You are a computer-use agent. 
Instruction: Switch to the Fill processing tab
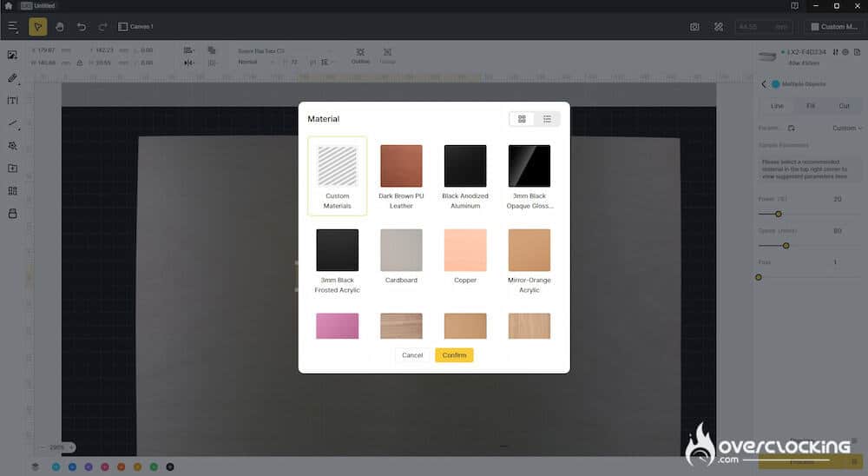(x=811, y=106)
